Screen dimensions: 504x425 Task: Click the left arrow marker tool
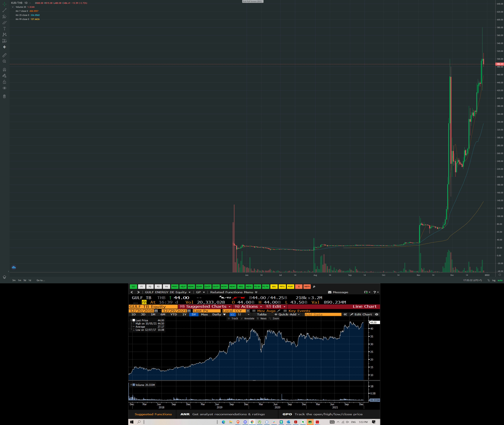point(4,47)
